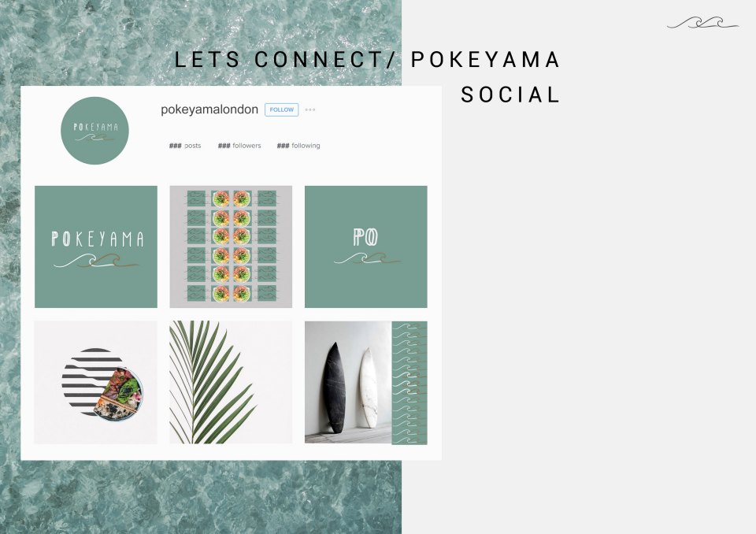Open the POKEYAMA logo post thumbnail
756x534 pixels.
96,247
